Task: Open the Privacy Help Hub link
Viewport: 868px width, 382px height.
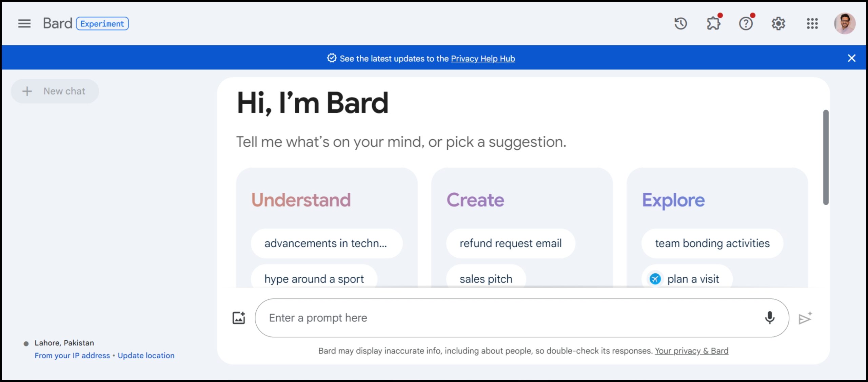Action: point(483,58)
